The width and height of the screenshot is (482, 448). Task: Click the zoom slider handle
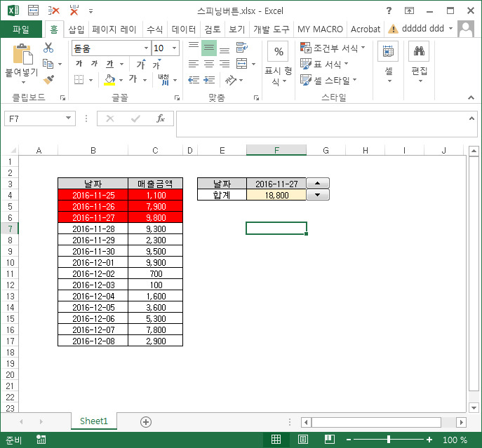pos(389,440)
